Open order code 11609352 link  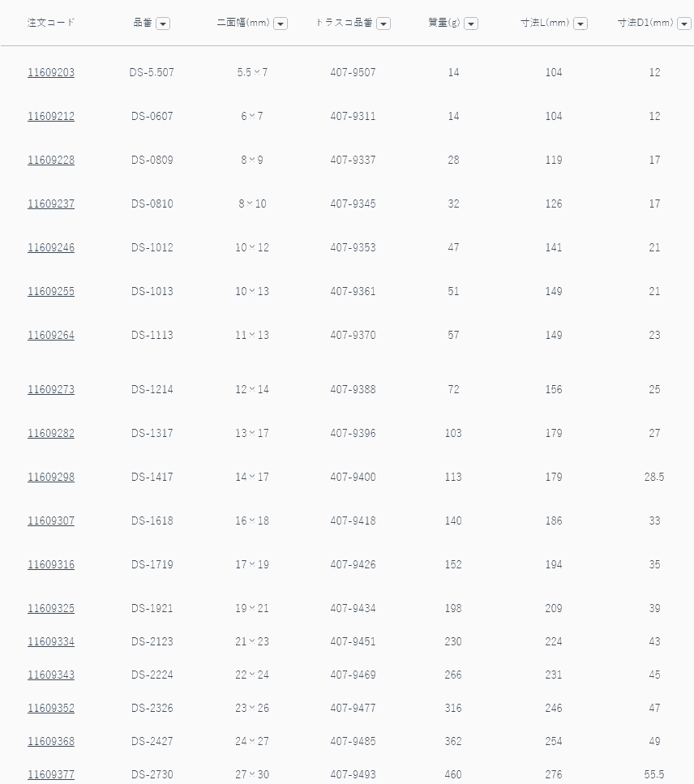pos(51,708)
